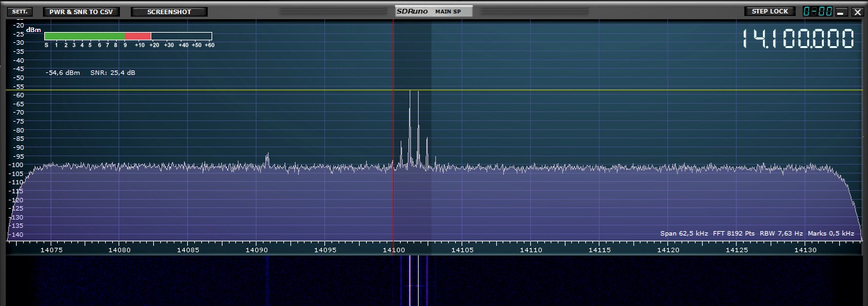Screen dimensions: 868x306
Task: Click the 14120 frequency scale label
Action: point(668,250)
